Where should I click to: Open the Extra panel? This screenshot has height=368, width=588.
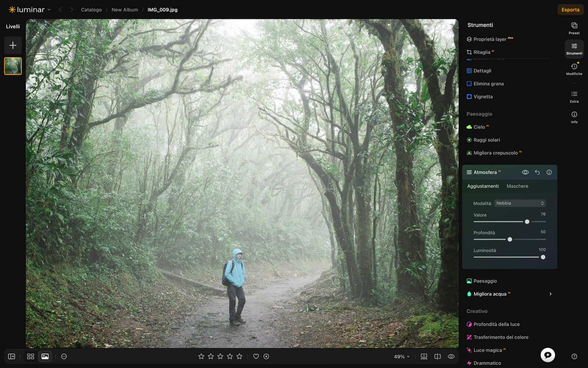pyautogui.click(x=574, y=97)
